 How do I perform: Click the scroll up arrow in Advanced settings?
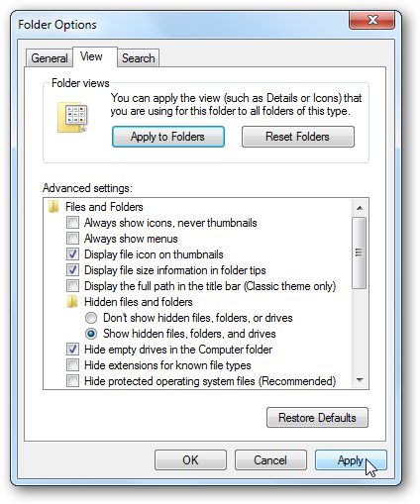(360, 208)
